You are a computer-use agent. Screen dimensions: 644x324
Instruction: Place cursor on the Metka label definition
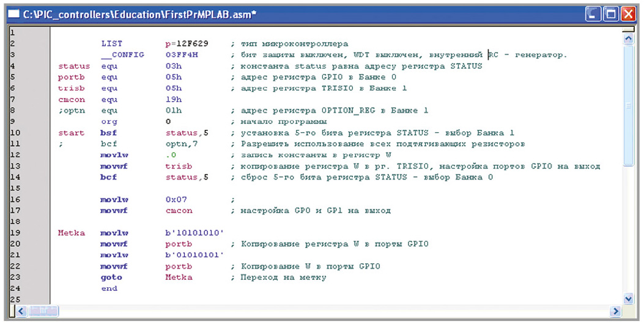pos(70,233)
